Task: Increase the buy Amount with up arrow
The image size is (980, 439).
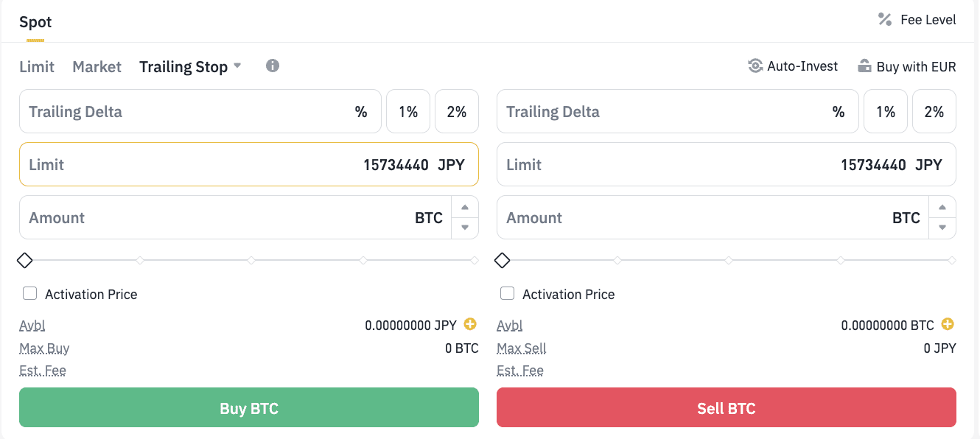Action: point(465,208)
